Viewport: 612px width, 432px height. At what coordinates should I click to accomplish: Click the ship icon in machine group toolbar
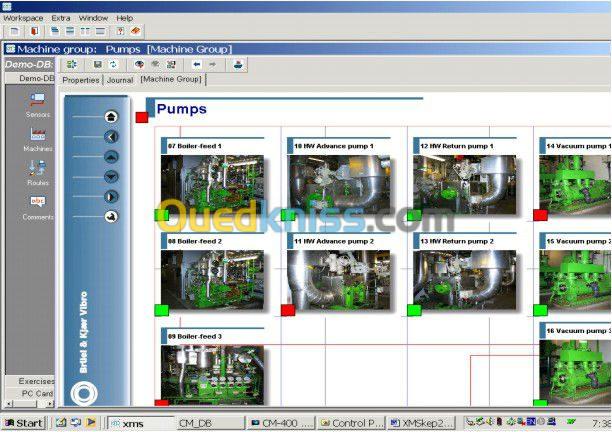pos(238,64)
